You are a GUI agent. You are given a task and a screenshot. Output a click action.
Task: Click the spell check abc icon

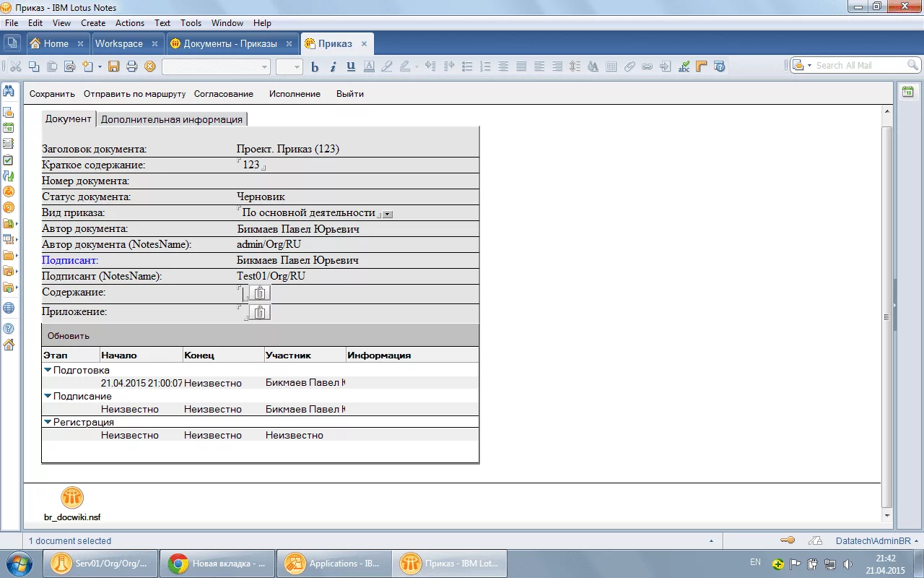click(x=684, y=66)
